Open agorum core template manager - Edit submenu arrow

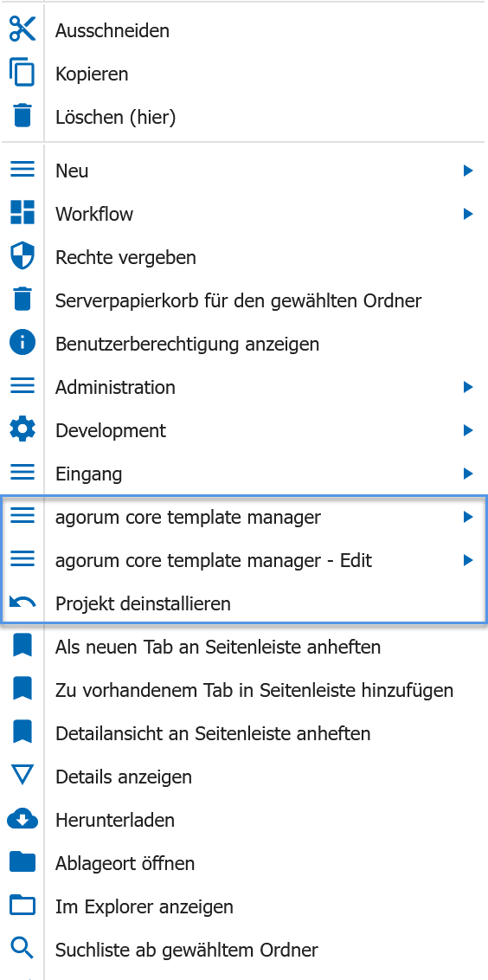(x=468, y=560)
